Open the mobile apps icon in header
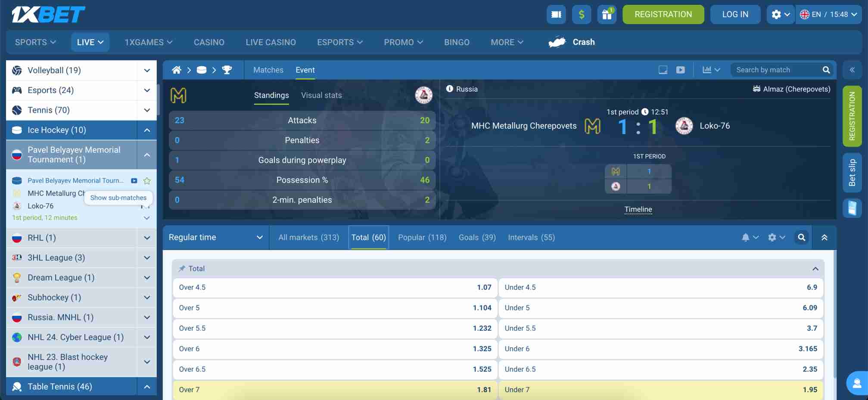Screen dimensions: 868x400 [556, 14]
